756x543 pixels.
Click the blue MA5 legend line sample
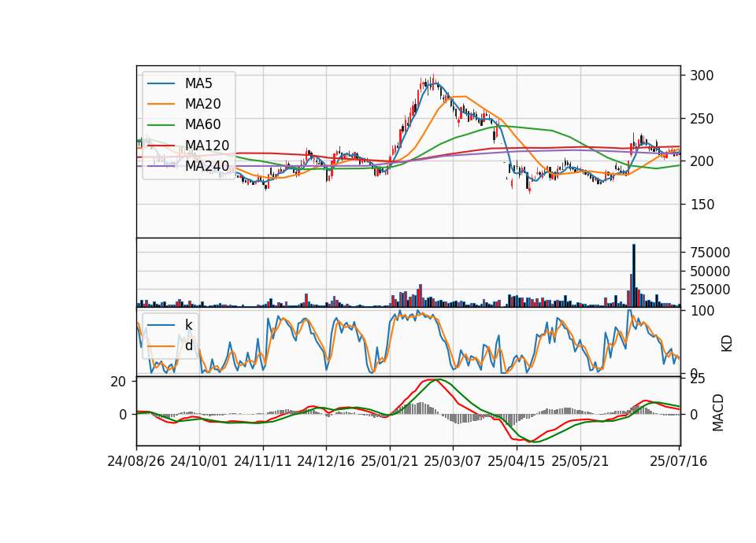[x=161, y=84]
